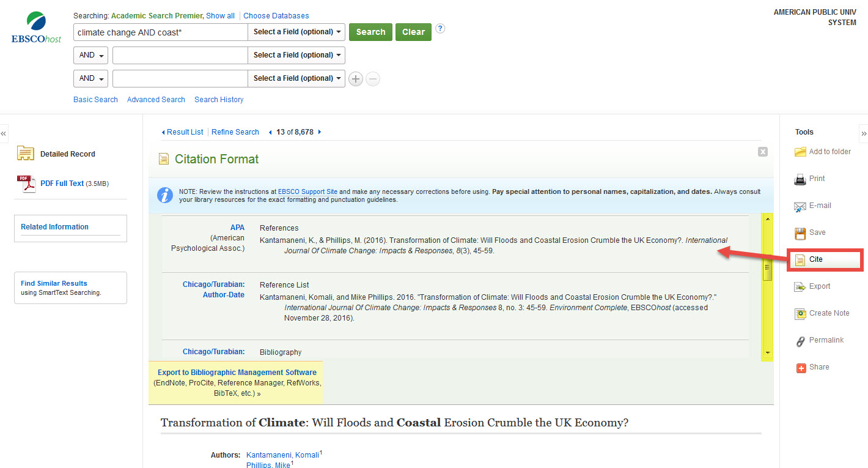Click the Share plus icon
The image size is (868, 468).
coord(801,368)
